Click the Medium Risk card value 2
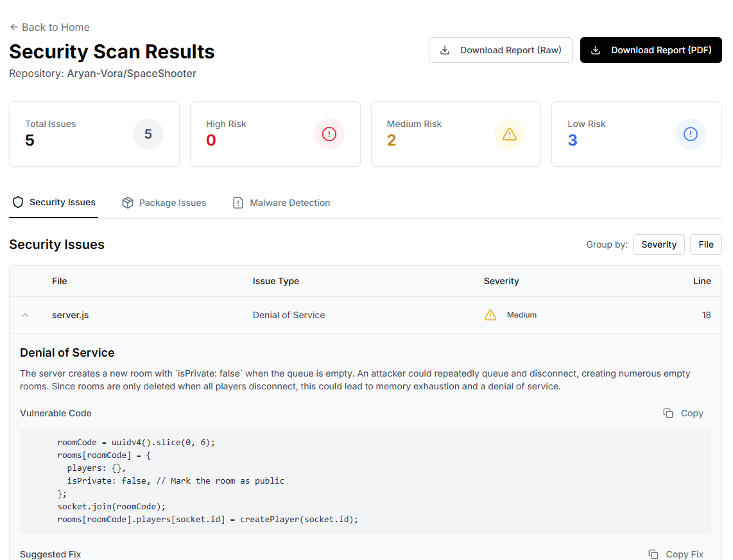The image size is (733, 560). click(392, 140)
